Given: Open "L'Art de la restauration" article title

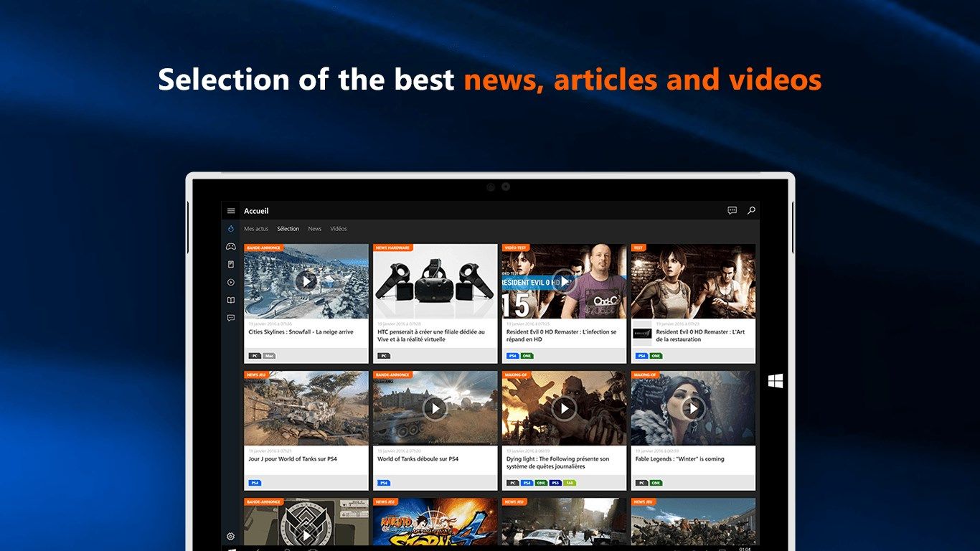Looking at the screenshot, I should 700,336.
